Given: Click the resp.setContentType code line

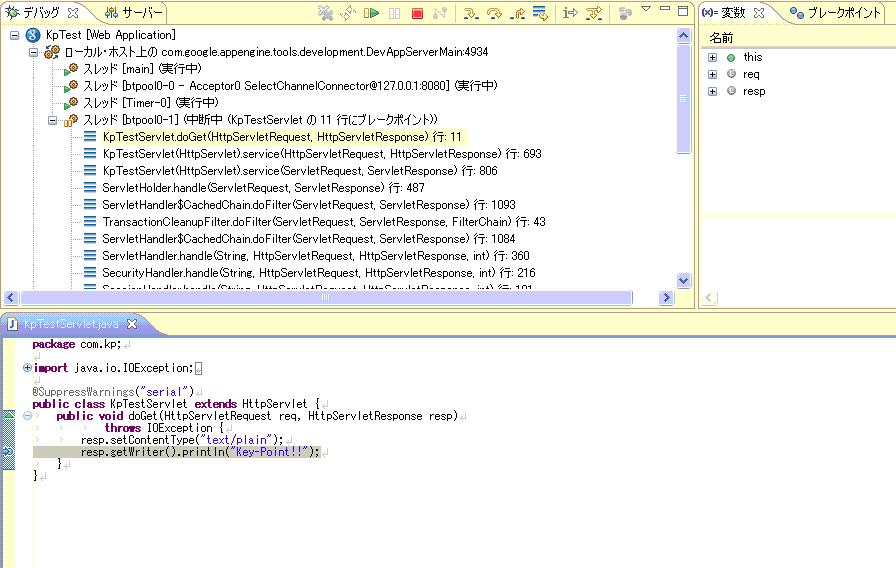Looking at the screenshot, I should (182, 440).
